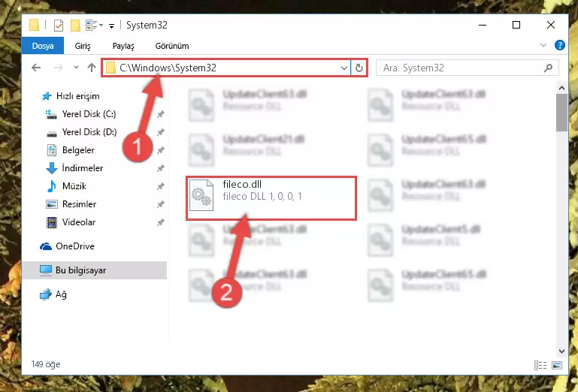Click the New folder icon in the title bar

(x=75, y=25)
